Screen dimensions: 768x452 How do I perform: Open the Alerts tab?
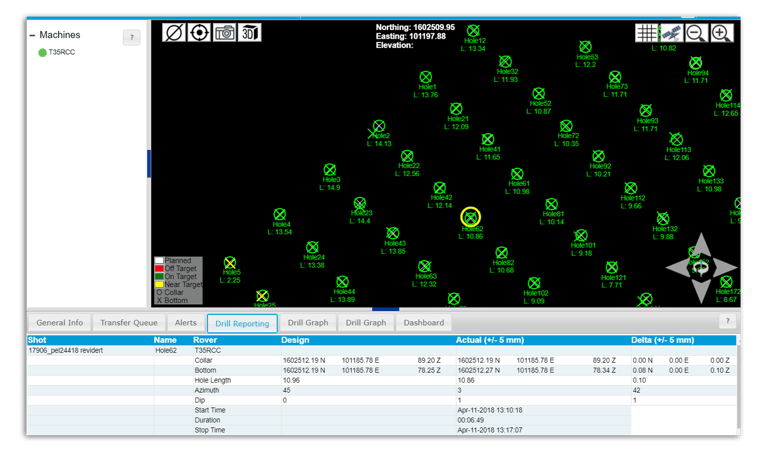click(186, 323)
